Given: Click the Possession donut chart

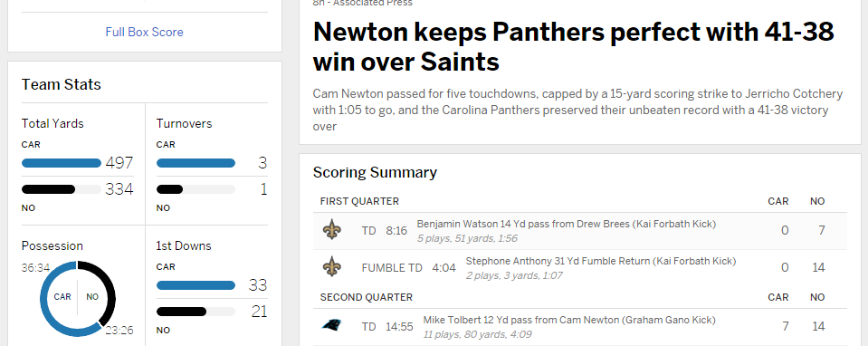Looking at the screenshot, I should pyautogui.click(x=78, y=298).
